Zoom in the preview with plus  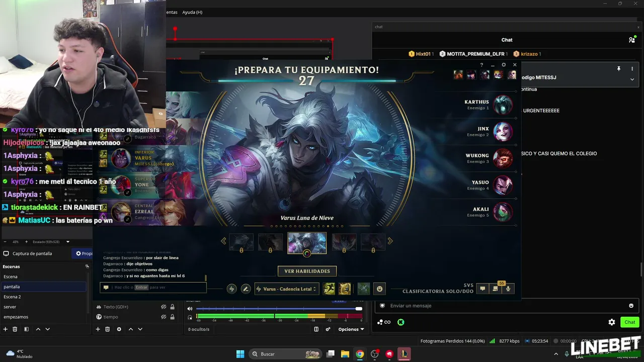(x=26, y=242)
